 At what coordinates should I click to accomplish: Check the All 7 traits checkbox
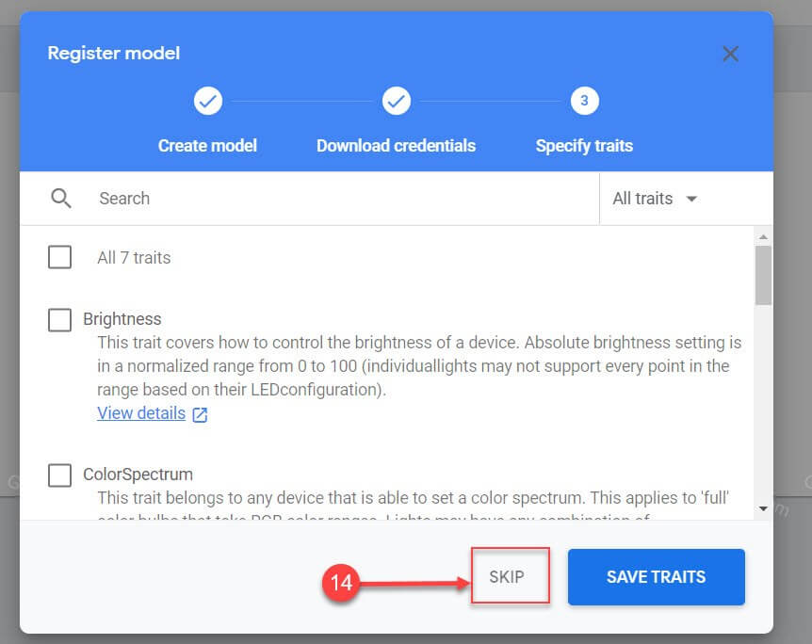[x=59, y=257]
